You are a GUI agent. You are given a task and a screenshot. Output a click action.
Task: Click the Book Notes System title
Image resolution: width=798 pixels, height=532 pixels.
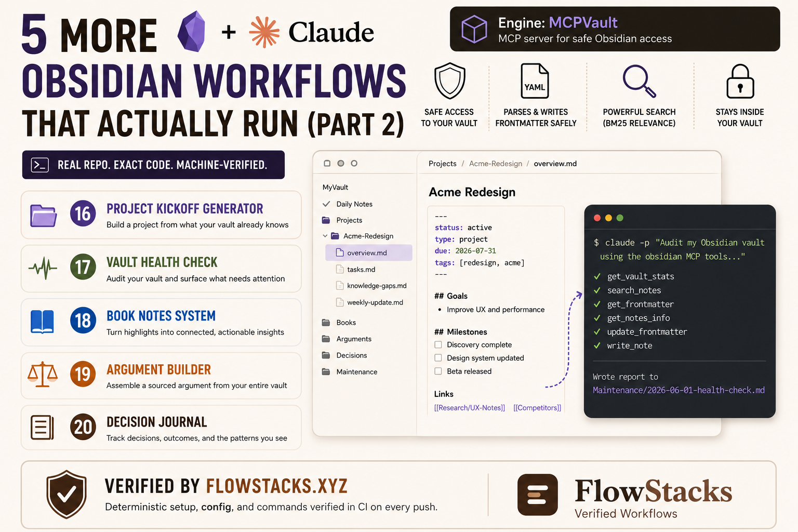coord(161,316)
